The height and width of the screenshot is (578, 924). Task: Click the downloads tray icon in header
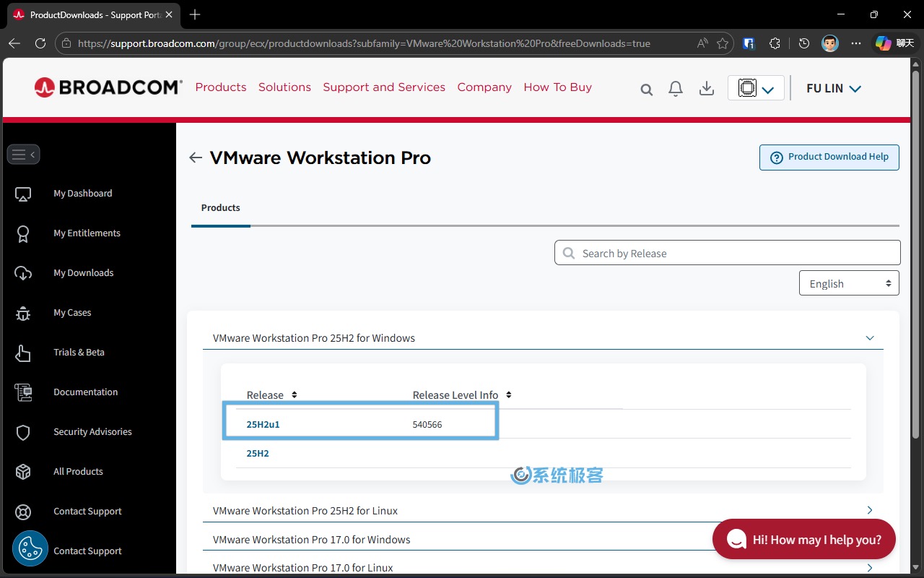707,88
